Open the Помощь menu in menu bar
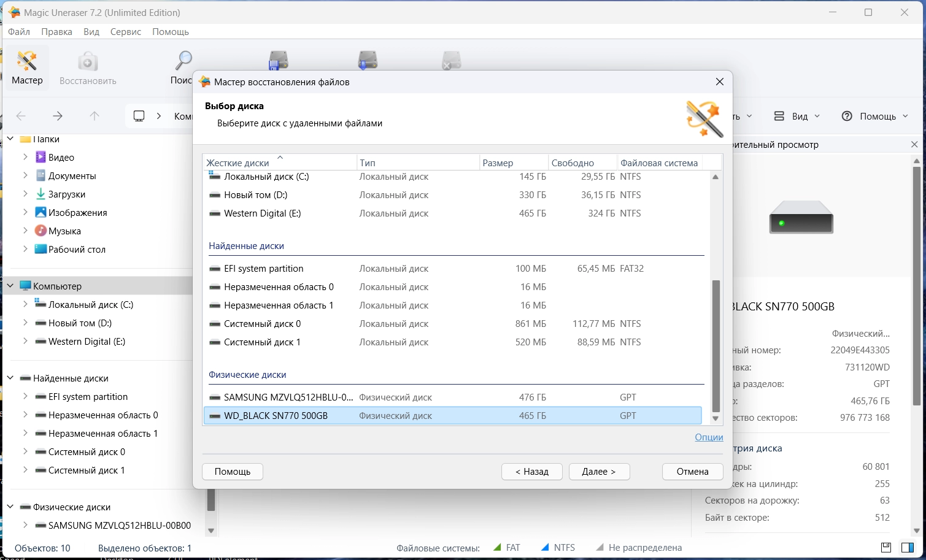Image resolution: width=926 pixels, height=560 pixels. click(x=171, y=32)
